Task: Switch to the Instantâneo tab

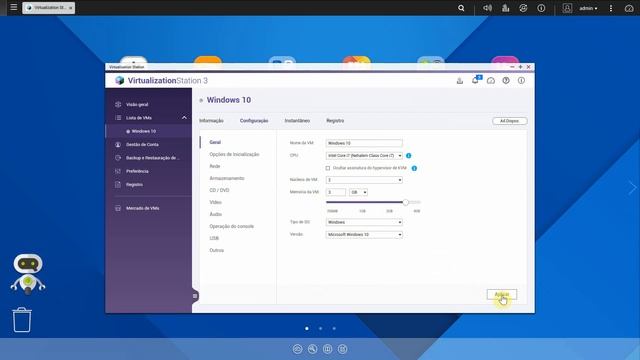Action: 297,121
